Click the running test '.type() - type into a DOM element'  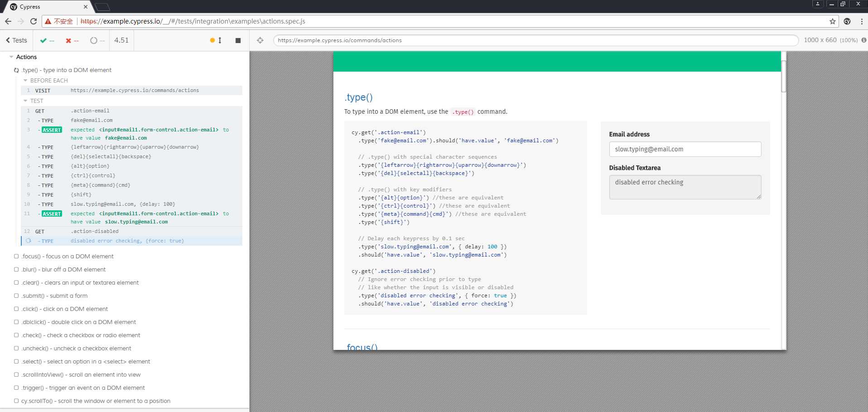(66, 70)
